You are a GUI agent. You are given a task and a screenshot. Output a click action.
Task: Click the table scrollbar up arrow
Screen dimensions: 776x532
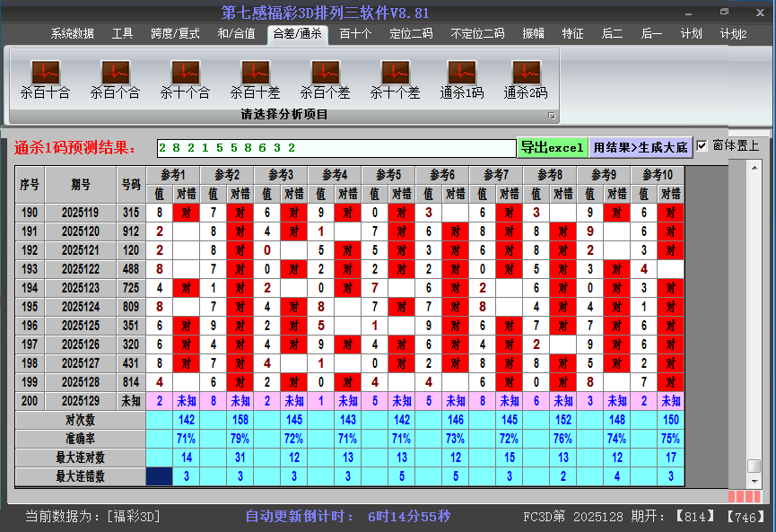point(754,168)
